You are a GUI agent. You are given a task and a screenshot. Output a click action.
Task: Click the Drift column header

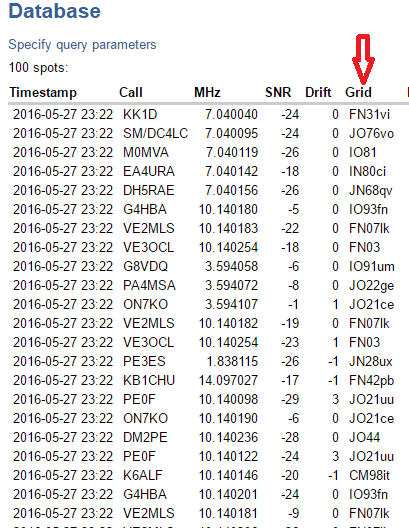[x=318, y=92]
